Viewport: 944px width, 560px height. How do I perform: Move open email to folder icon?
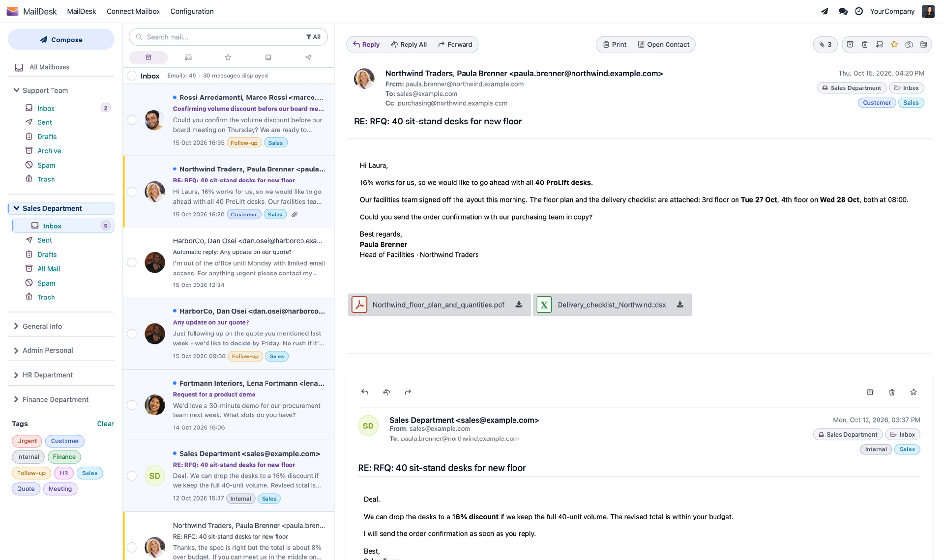924,44
